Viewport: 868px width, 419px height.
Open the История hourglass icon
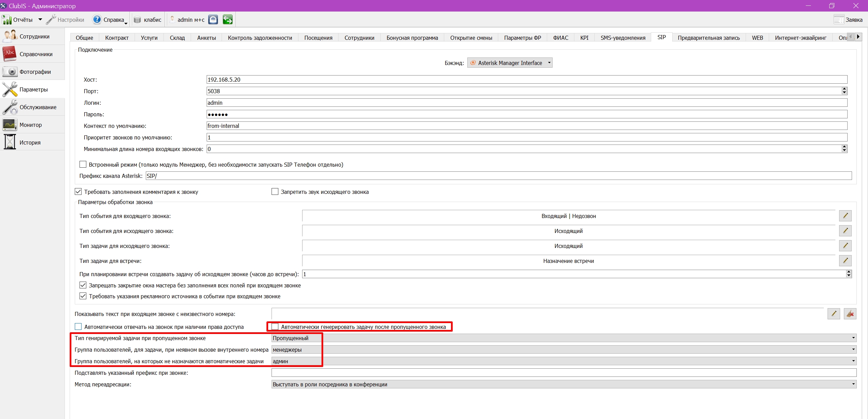tap(10, 142)
